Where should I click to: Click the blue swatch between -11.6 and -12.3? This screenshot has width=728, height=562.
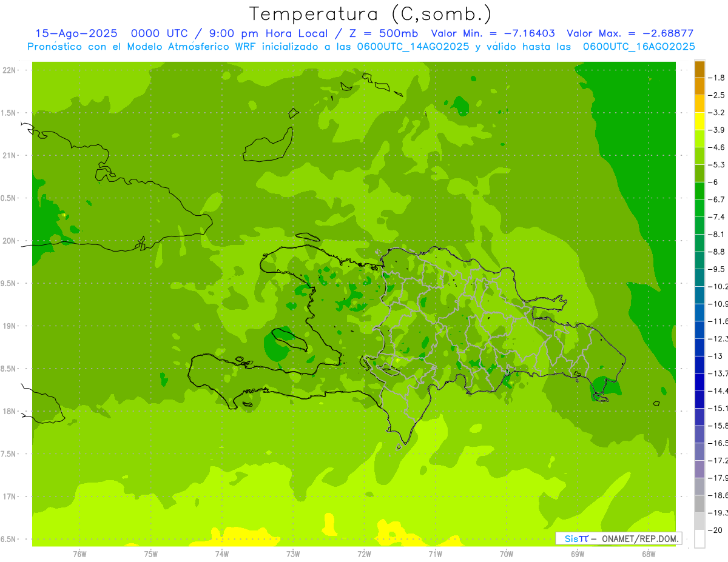(x=699, y=330)
